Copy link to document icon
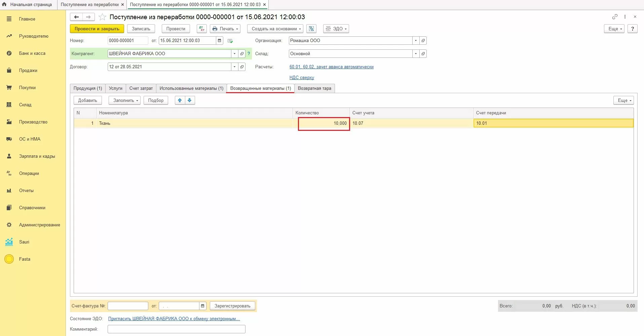 click(x=615, y=16)
